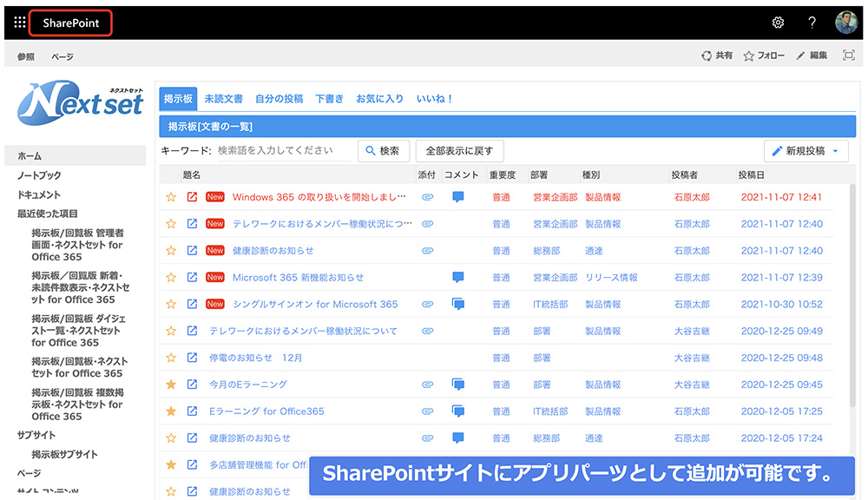Open 停電のお知らせ in new window icon
This screenshot has height=500, width=868.
click(x=192, y=358)
